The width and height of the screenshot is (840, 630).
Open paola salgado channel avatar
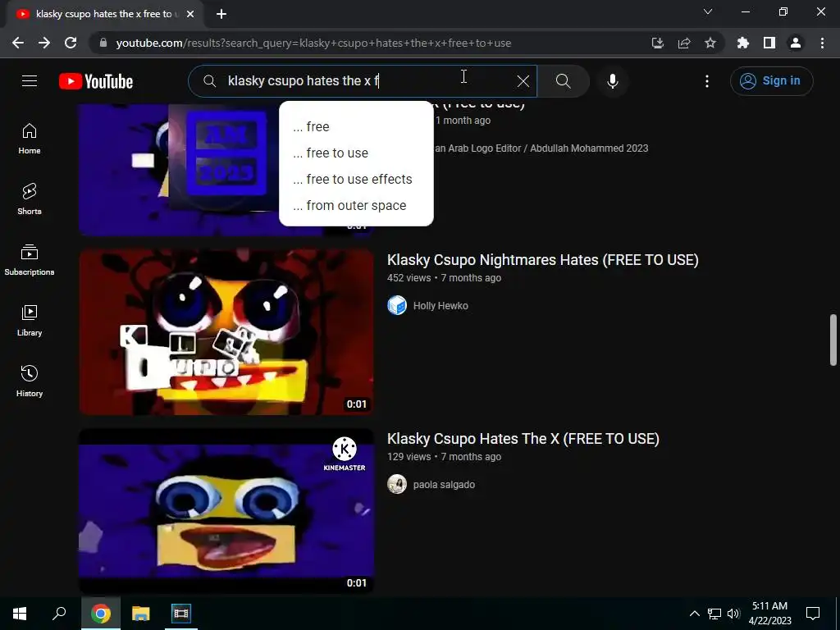(397, 484)
